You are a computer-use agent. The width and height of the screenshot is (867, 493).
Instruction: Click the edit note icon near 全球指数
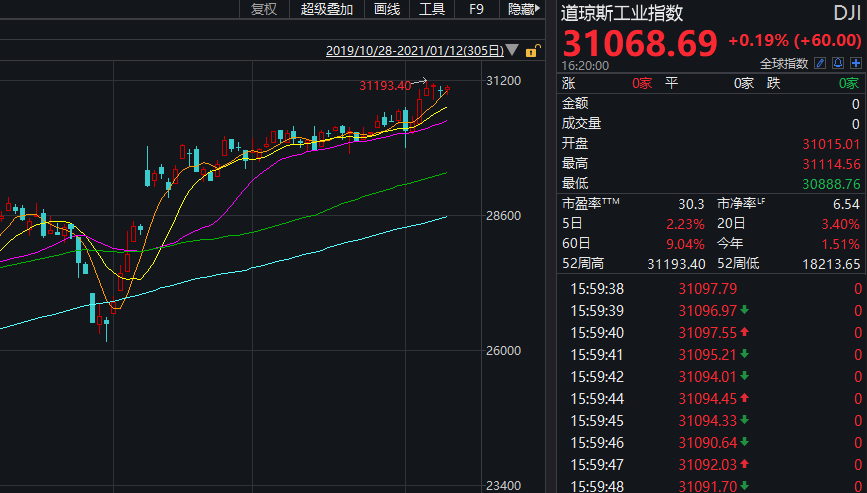(x=820, y=63)
